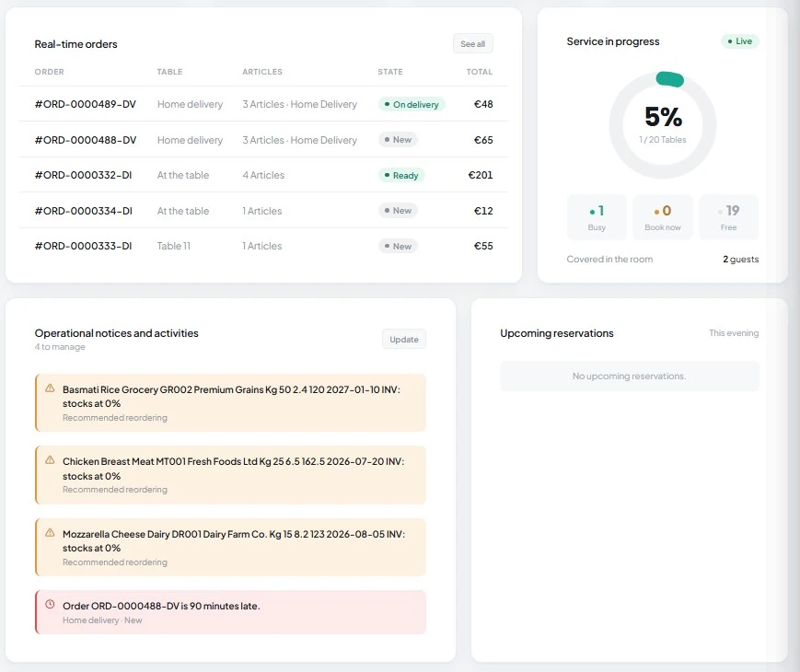Click the 4 to manage subtitle
Viewport: 800px width, 672px height.
[60, 347]
